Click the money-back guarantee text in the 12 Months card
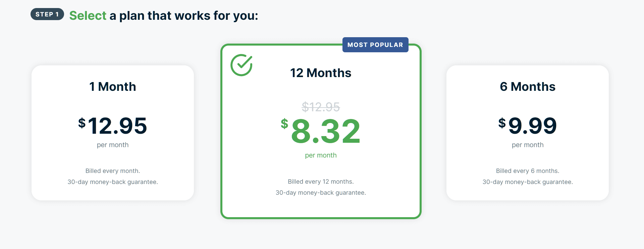This screenshot has height=249, width=644. [321, 193]
